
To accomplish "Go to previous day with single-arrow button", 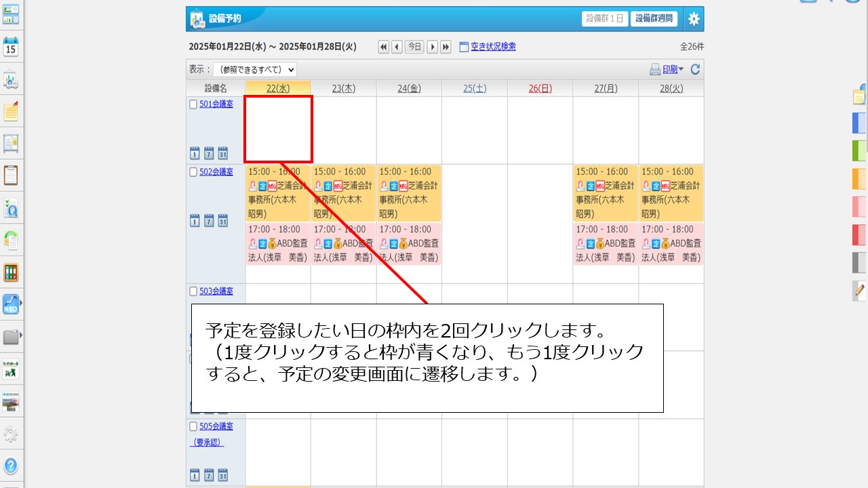I will click(397, 47).
